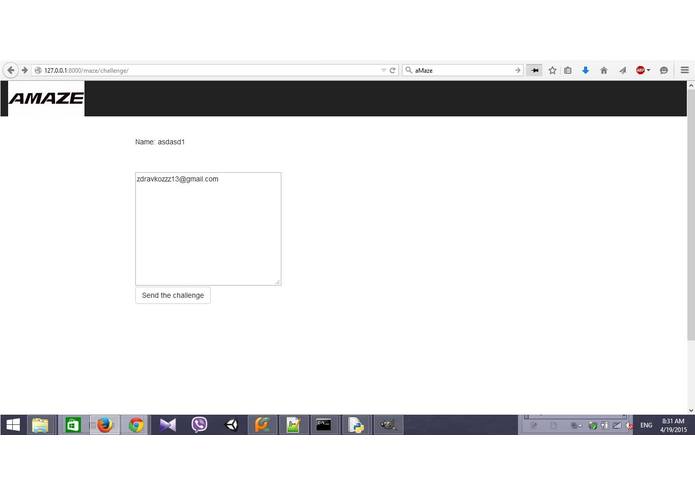Bookmark this page with the star icon
The width and height of the screenshot is (695, 494).
(552, 70)
